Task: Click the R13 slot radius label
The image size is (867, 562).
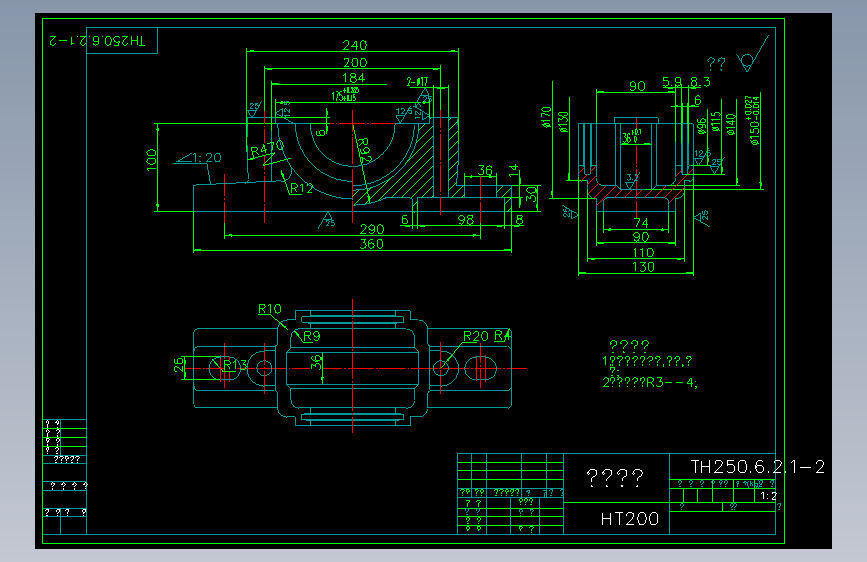Action: click(x=234, y=365)
